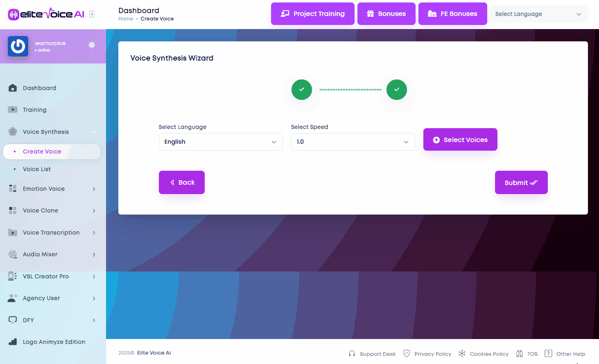Go to Privacy Policy footer link

(x=432, y=354)
